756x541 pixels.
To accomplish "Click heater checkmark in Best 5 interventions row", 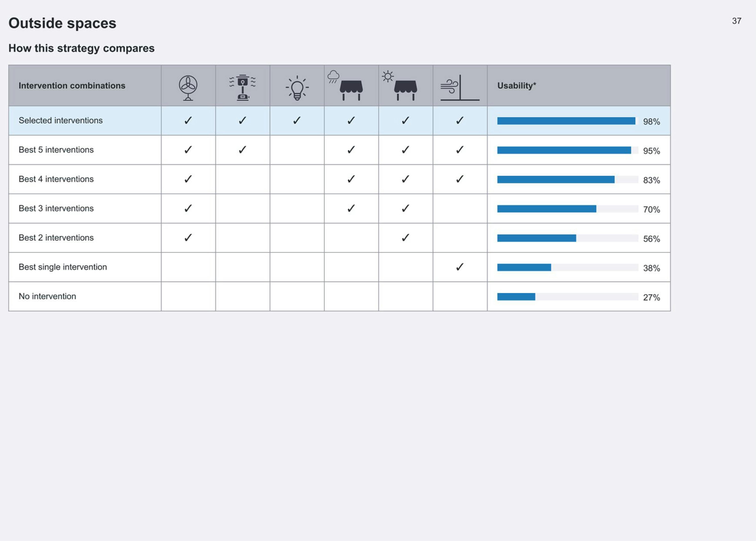I will pyautogui.click(x=242, y=150).
